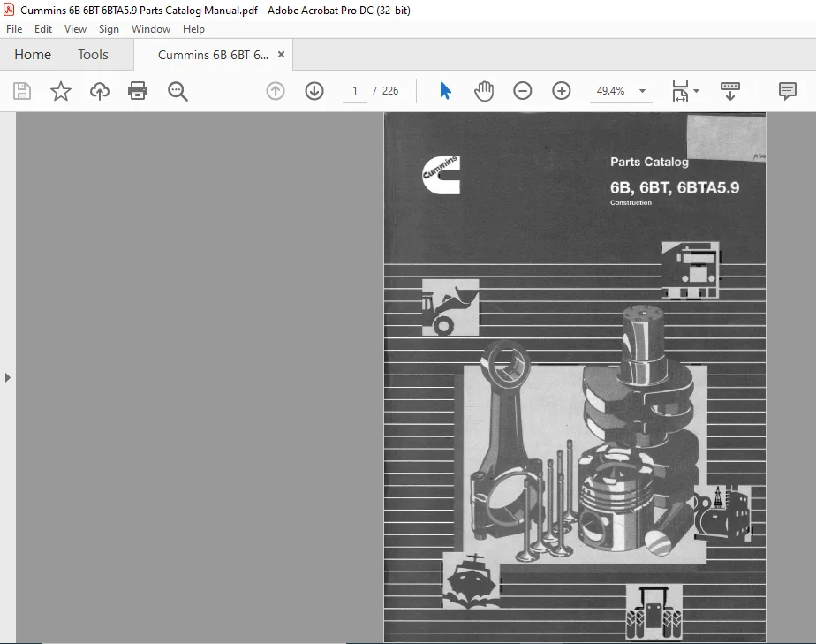Add bookmark with the star icon
Image resolution: width=816 pixels, height=644 pixels.
click(60, 91)
